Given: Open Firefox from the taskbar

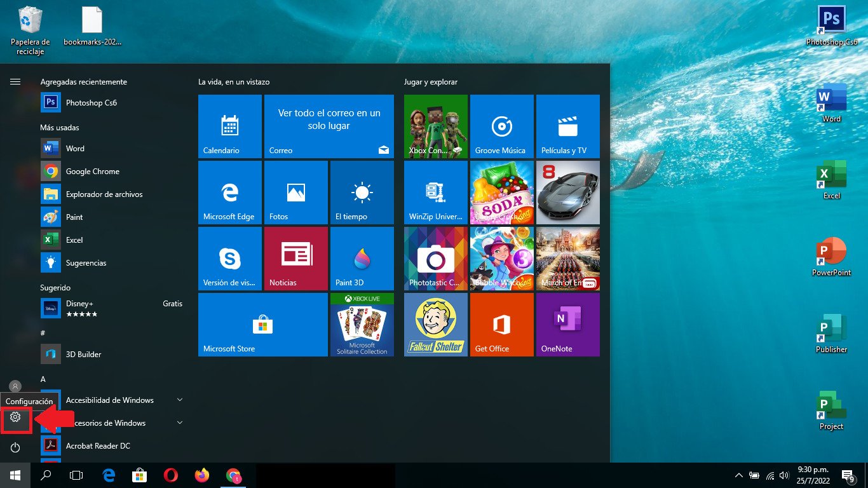Looking at the screenshot, I should coord(201,475).
